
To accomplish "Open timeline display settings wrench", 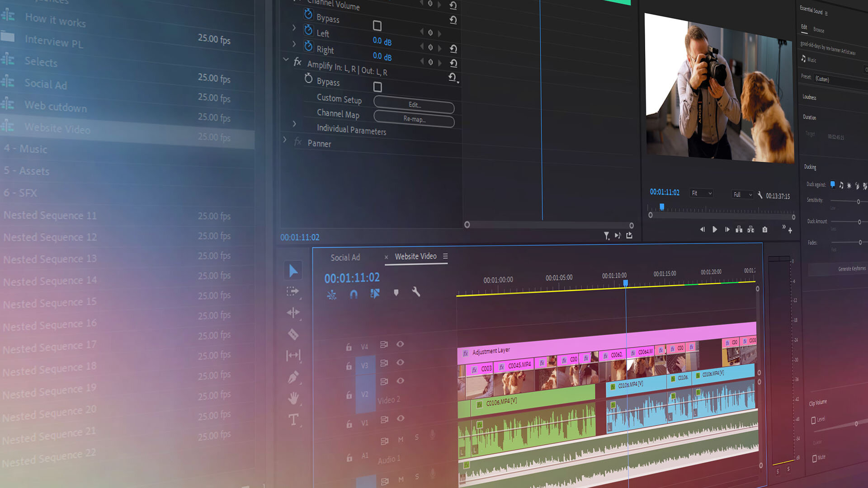I will coord(416,292).
